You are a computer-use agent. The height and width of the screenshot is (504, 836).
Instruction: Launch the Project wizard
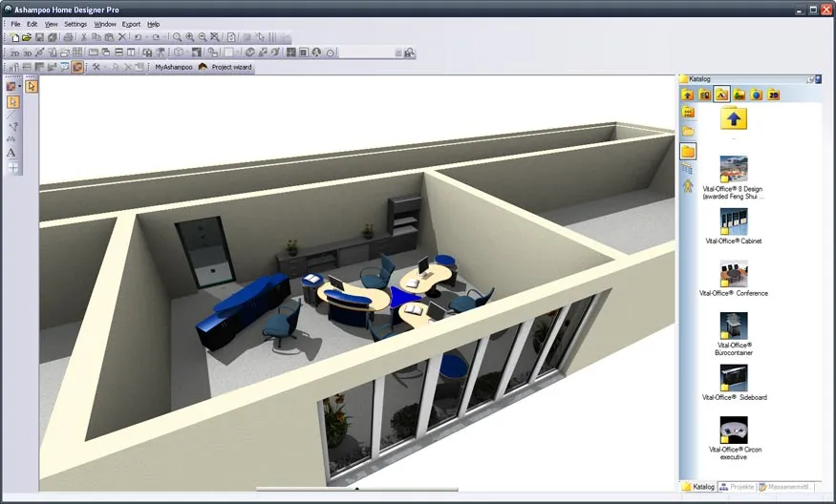(231, 67)
